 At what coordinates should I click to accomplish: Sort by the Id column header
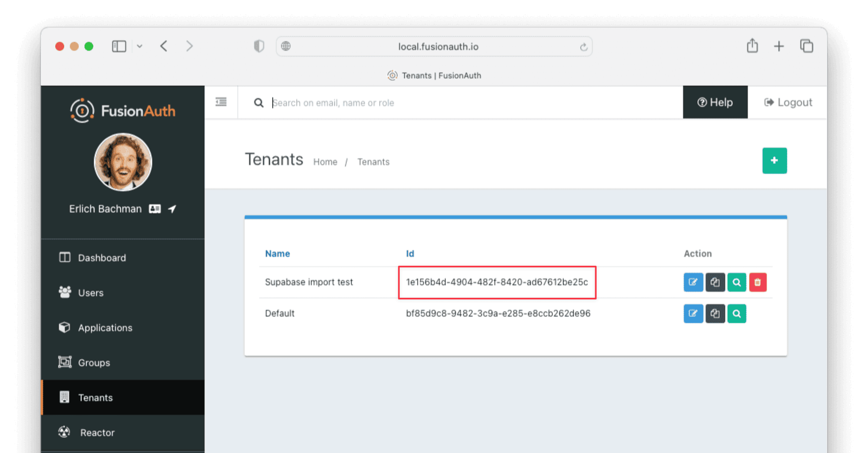pyautogui.click(x=410, y=253)
